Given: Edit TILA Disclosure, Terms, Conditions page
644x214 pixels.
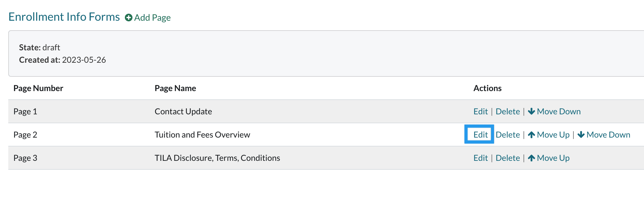Looking at the screenshot, I should pos(480,158).
